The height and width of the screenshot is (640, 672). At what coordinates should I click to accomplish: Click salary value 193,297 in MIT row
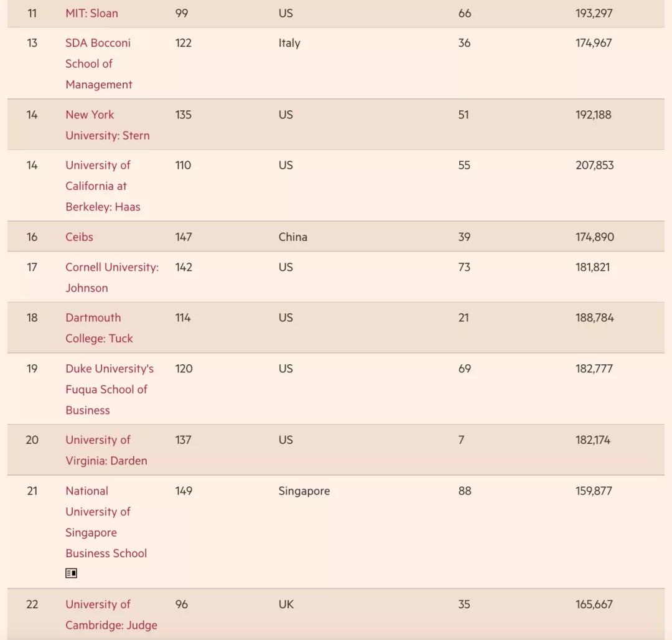[x=594, y=13]
